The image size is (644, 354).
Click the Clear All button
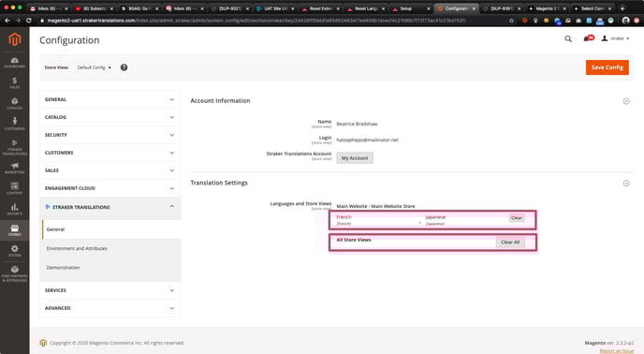click(x=510, y=243)
